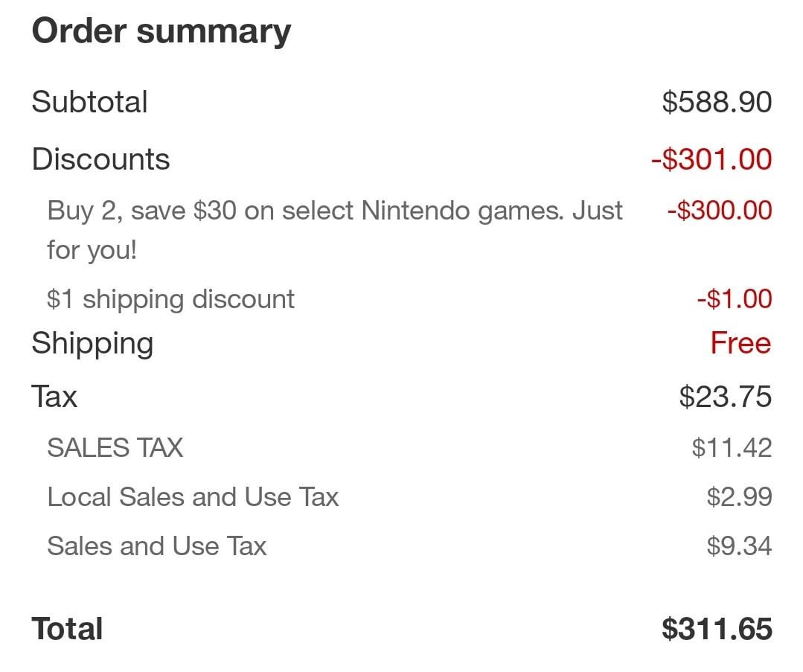This screenshot has height=672, width=803.
Task: Click the $23.75 tax amount
Action: point(725,396)
